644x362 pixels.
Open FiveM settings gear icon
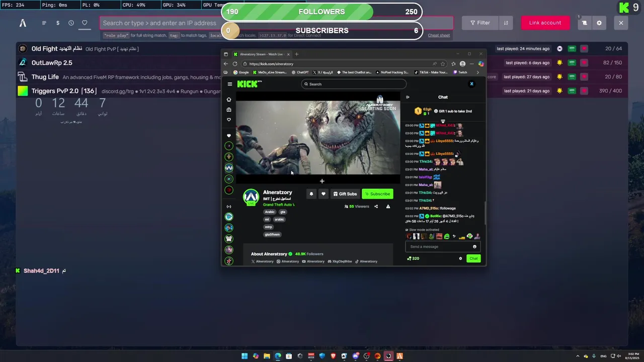coord(599,23)
